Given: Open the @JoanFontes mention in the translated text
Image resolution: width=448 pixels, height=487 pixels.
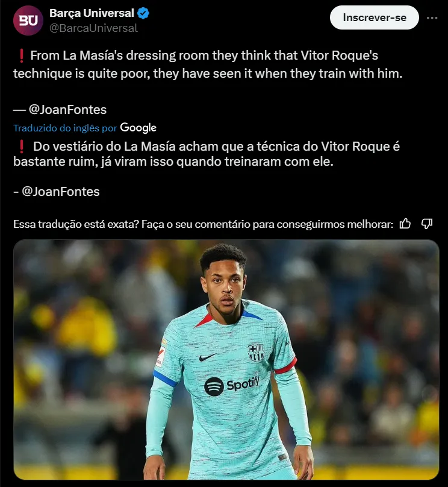Looking at the screenshot, I should pos(60,192).
